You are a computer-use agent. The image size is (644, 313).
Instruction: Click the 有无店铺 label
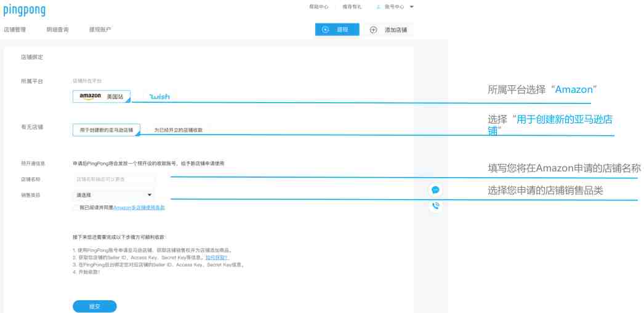point(32,127)
